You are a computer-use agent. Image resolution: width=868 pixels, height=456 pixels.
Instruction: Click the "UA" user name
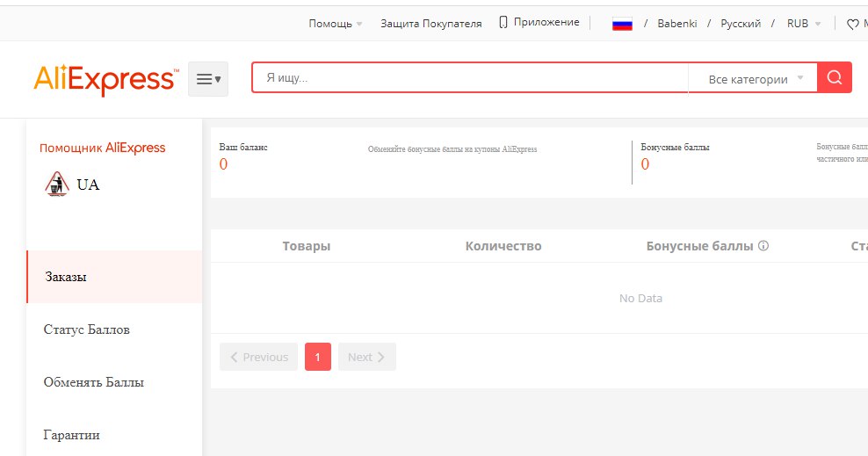(88, 185)
